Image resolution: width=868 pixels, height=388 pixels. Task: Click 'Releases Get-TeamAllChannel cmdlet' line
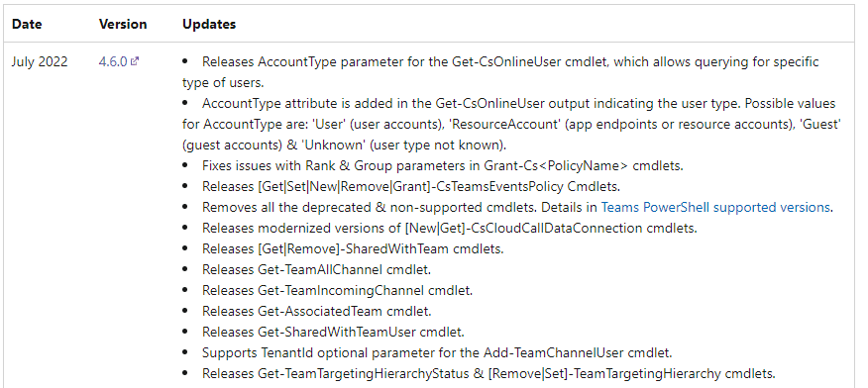[x=316, y=270]
